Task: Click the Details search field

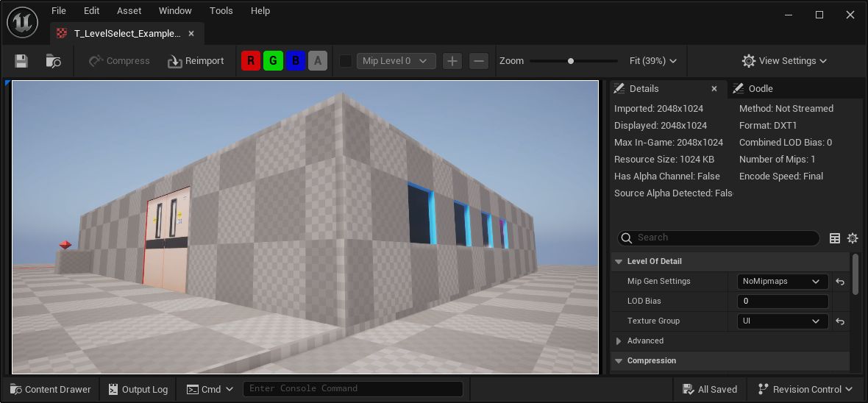Action: click(719, 238)
